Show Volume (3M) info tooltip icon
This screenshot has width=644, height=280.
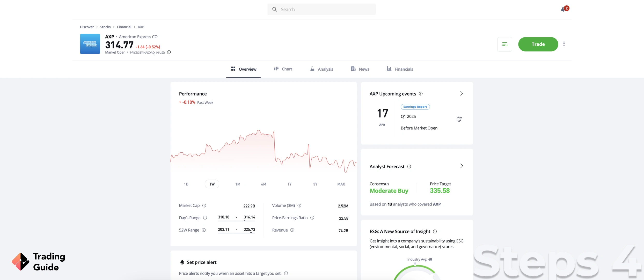299,205
